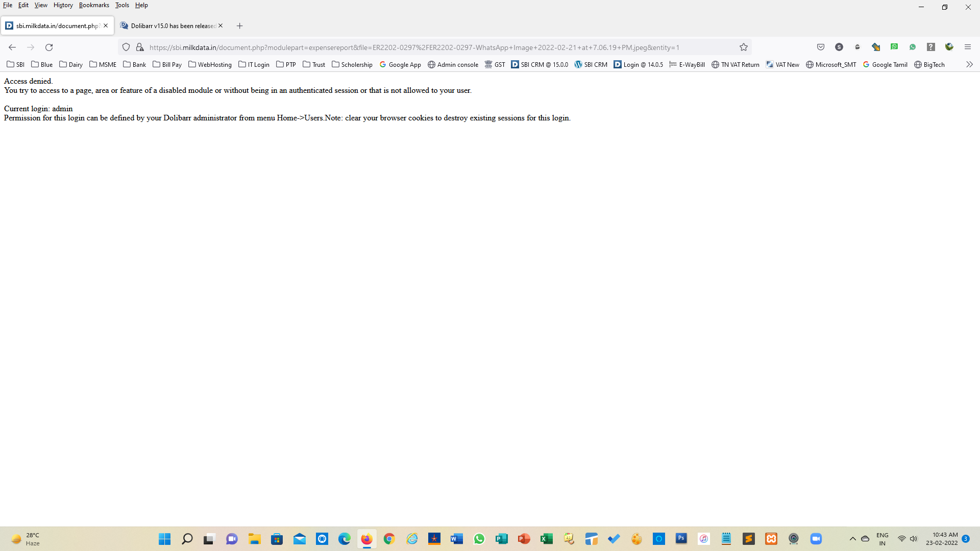980x551 pixels.
Task: Open the green square WhatsApp extension
Action: click(x=894, y=47)
